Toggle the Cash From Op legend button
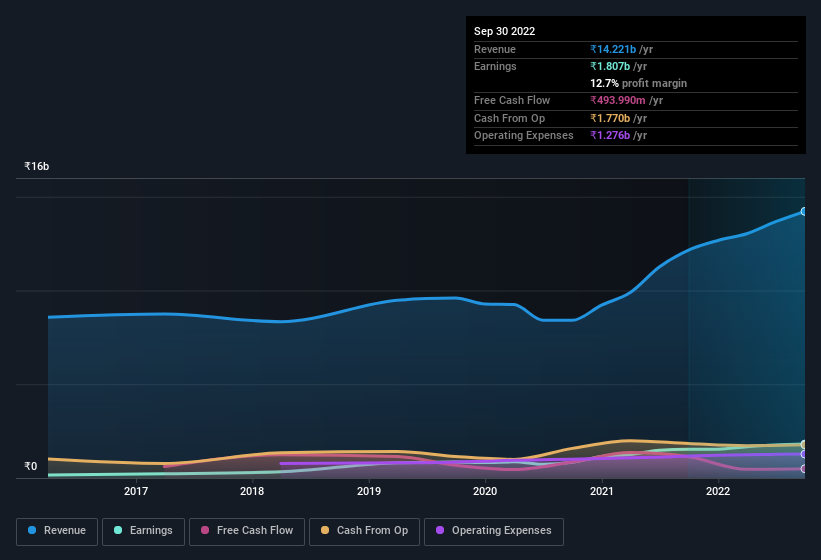Image resolution: width=821 pixels, height=560 pixels. pyautogui.click(x=364, y=531)
